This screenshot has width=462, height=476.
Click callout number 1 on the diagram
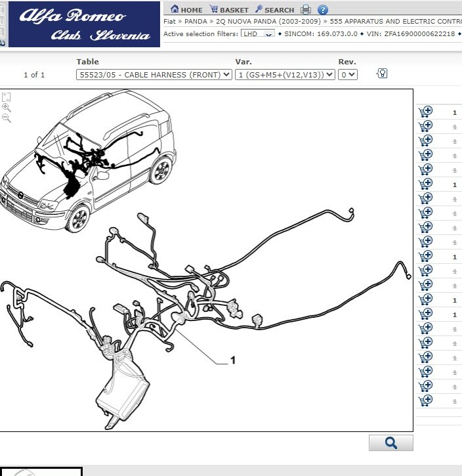[232, 360]
